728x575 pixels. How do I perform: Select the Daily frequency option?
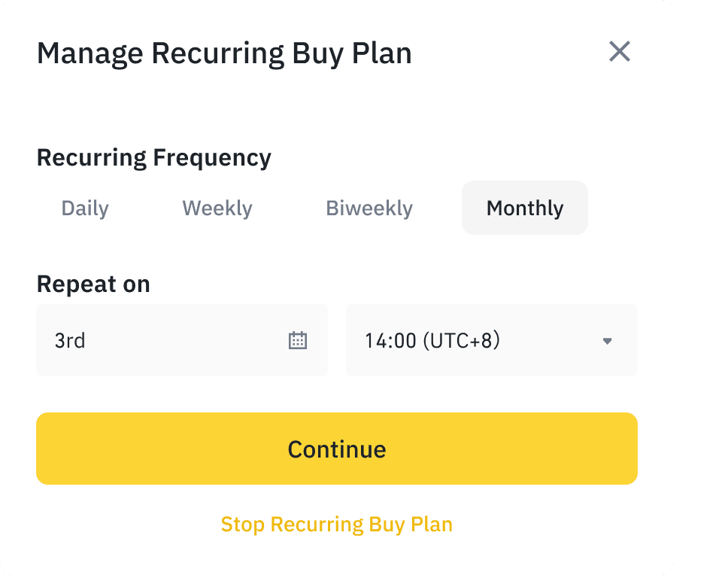pyautogui.click(x=84, y=208)
